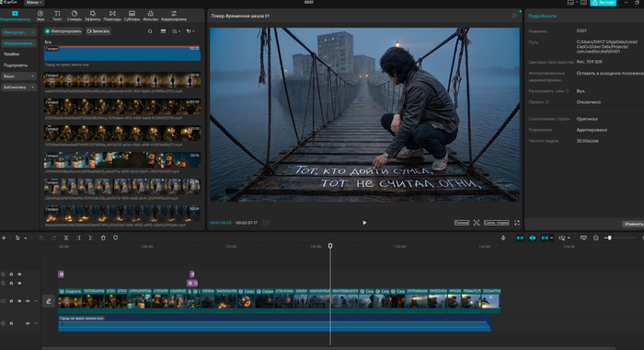This screenshot has width=644, height=350.
Task: Enter fullscreen preview mode
Action: (517, 223)
